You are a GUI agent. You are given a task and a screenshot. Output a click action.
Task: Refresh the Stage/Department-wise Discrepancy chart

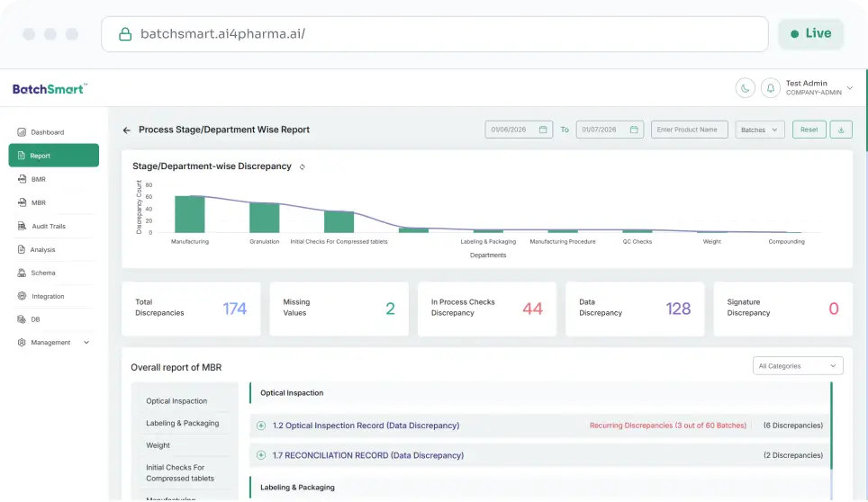tap(303, 166)
